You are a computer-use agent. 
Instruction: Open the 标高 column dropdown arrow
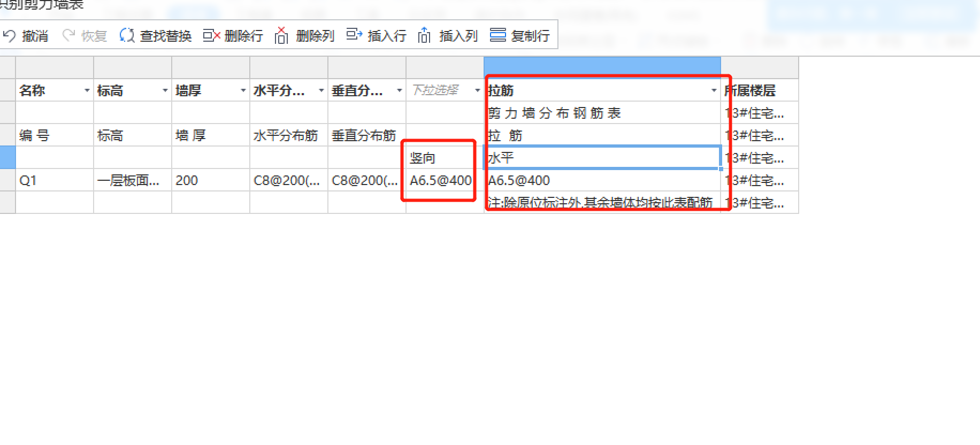pyautogui.click(x=165, y=90)
